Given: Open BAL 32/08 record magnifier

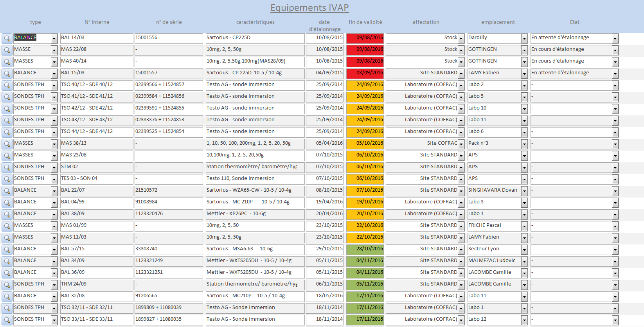Looking at the screenshot, I should pyautogui.click(x=7, y=296).
